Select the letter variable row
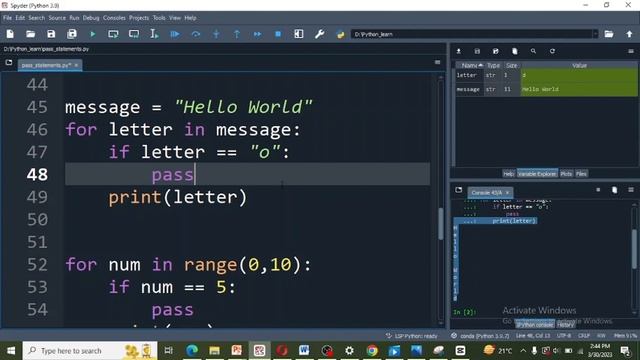640x360 pixels. click(546, 76)
